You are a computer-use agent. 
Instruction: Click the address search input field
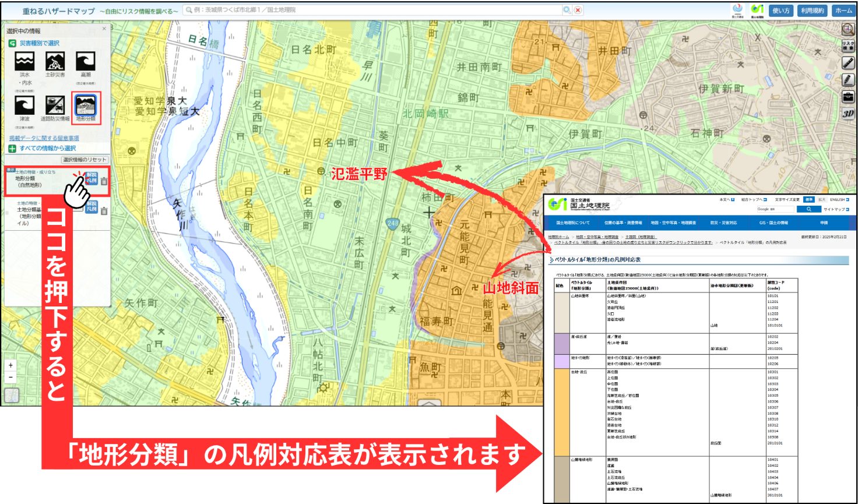tap(373, 10)
